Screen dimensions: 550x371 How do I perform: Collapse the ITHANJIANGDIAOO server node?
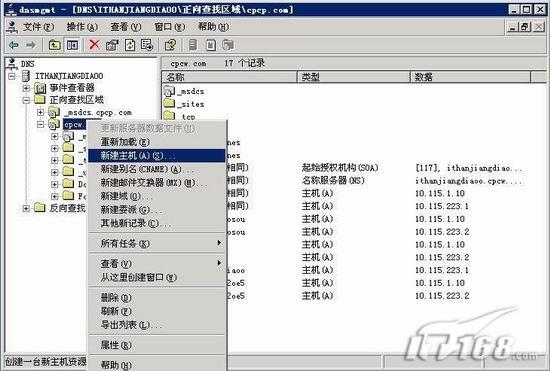pos(12,76)
